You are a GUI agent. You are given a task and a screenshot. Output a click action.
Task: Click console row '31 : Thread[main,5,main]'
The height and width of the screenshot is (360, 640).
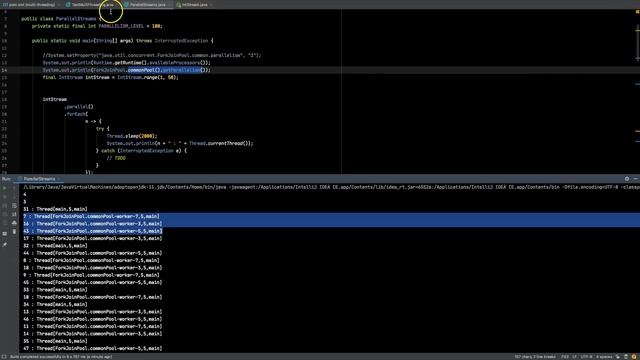(x=55, y=209)
